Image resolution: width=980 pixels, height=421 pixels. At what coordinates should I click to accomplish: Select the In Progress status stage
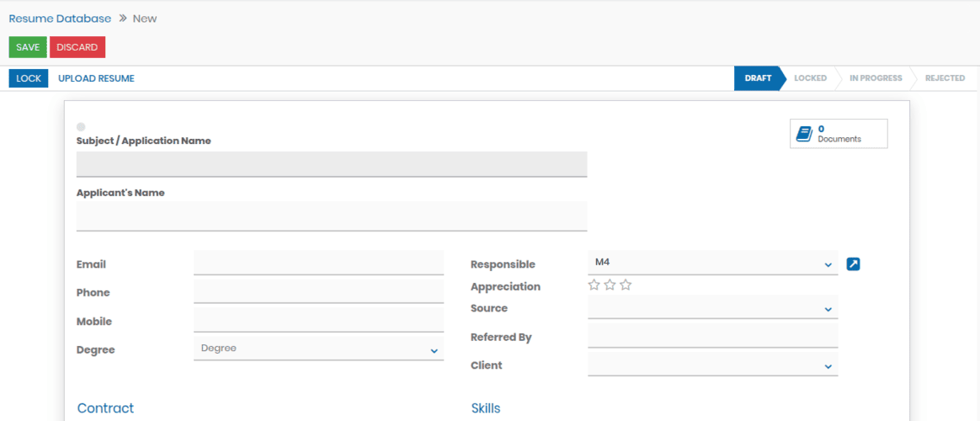pyautogui.click(x=875, y=78)
